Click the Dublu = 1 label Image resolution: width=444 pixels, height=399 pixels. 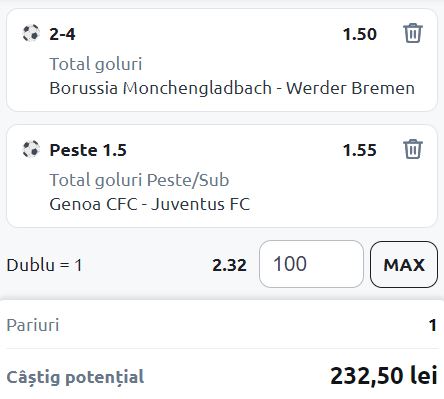44,265
